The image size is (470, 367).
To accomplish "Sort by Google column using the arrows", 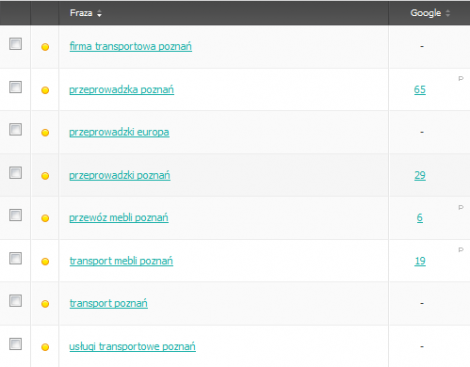I will pos(448,13).
